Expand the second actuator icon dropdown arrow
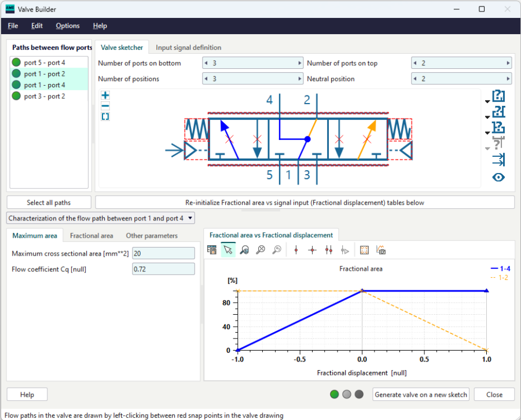Image resolution: width=521 pixels, height=420 pixels. click(487, 117)
